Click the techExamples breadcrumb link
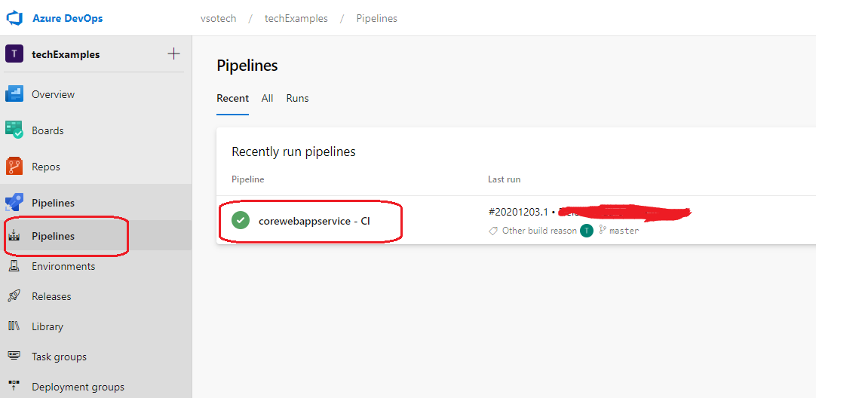Screen dimensions: 868x398 296,18
